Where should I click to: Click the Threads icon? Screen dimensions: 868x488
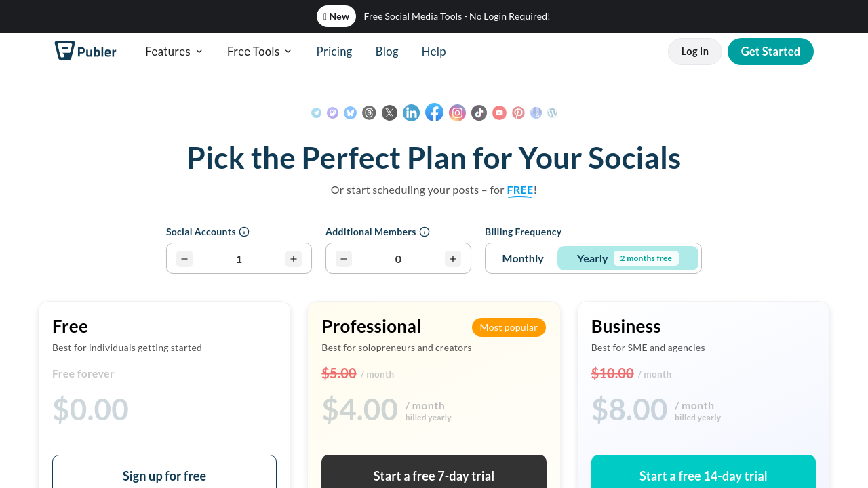pos(369,113)
